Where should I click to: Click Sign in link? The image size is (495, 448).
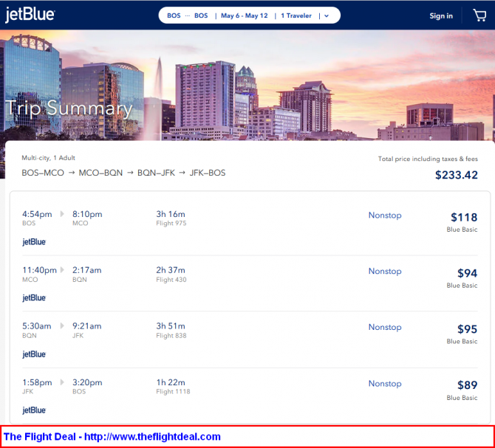(441, 15)
